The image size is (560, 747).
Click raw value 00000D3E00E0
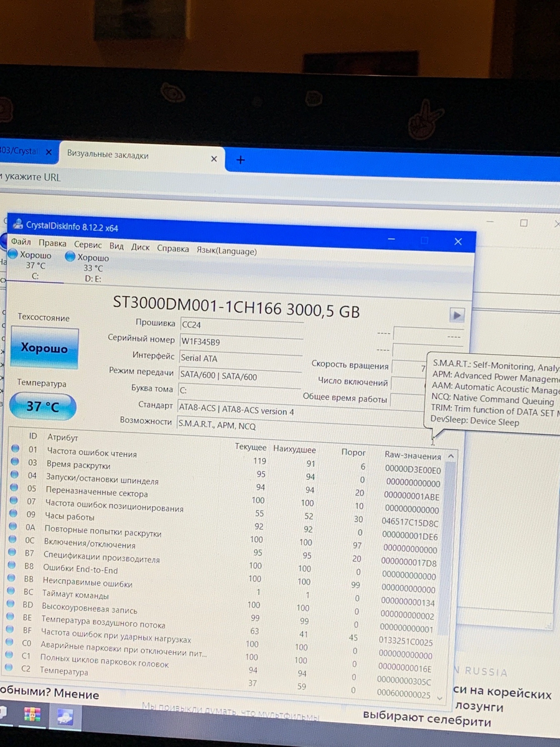coord(413,470)
